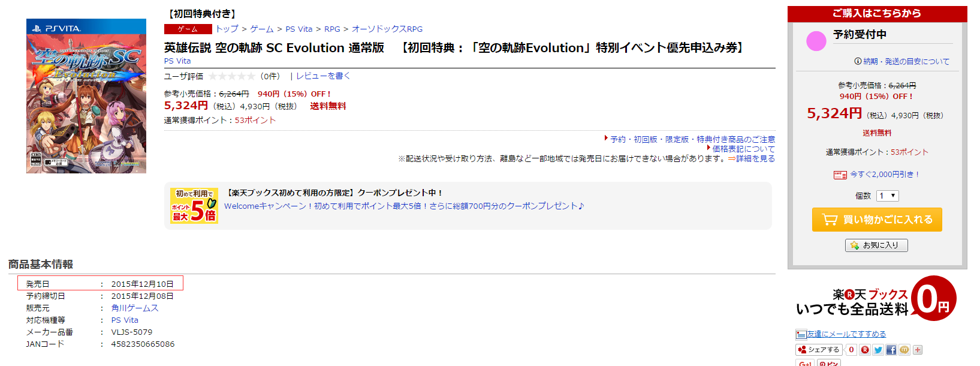Click the 商品基本情報 section heading

coord(41,264)
